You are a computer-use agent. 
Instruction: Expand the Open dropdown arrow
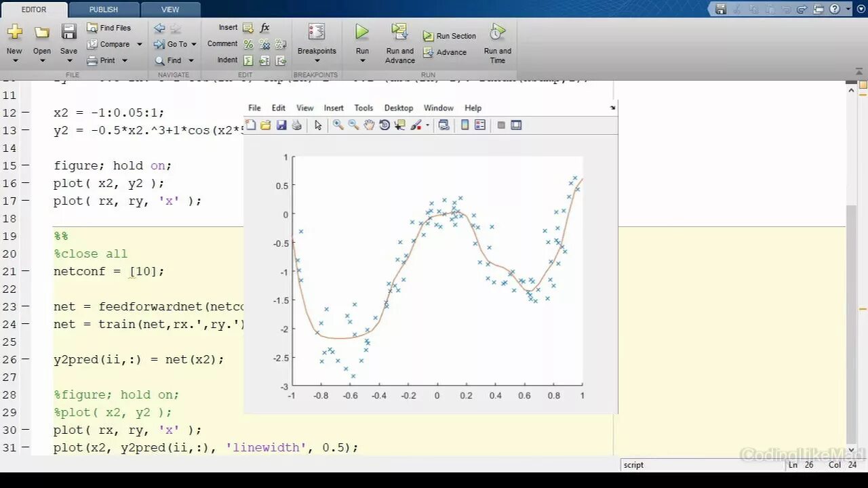pos(42,61)
